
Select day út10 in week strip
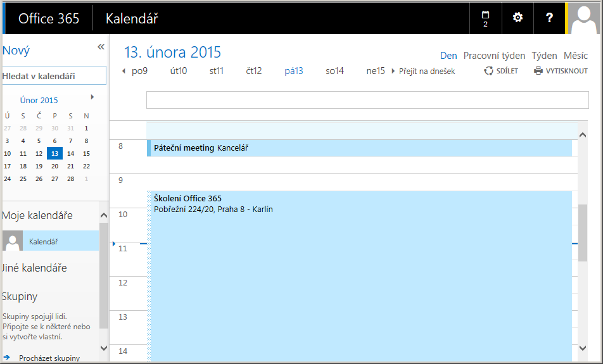pyautogui.click(x=179, y=71)
